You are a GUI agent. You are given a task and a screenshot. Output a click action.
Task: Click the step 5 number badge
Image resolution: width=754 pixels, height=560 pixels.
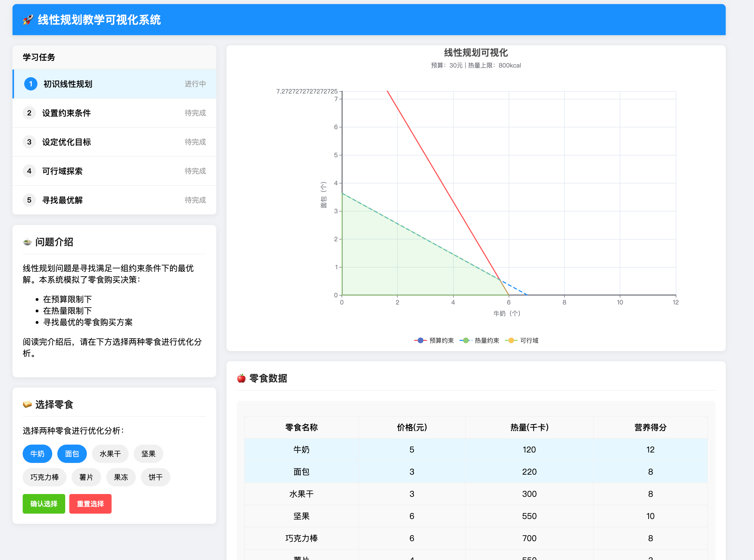(29, 200)
